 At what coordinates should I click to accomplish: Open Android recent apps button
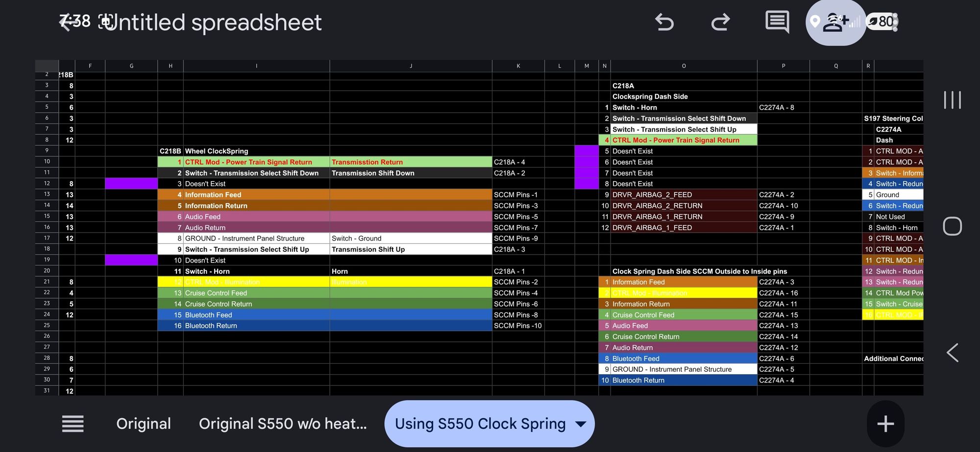pos(952,100)
